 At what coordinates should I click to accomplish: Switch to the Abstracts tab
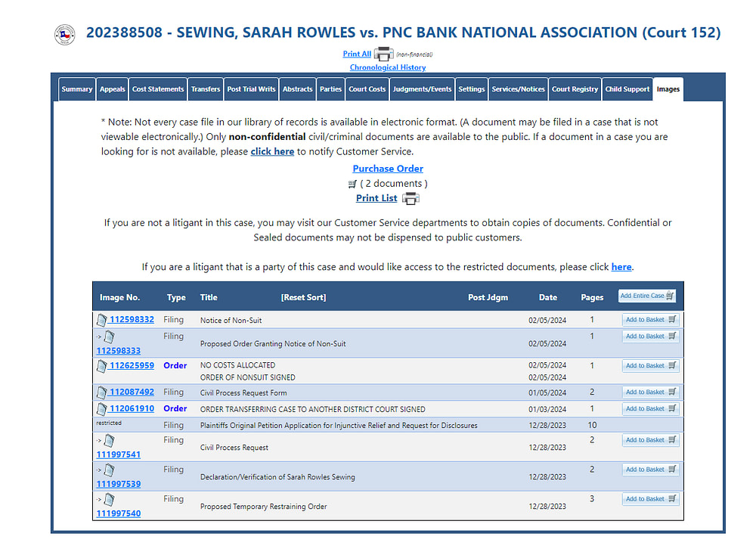pos(297,89)
